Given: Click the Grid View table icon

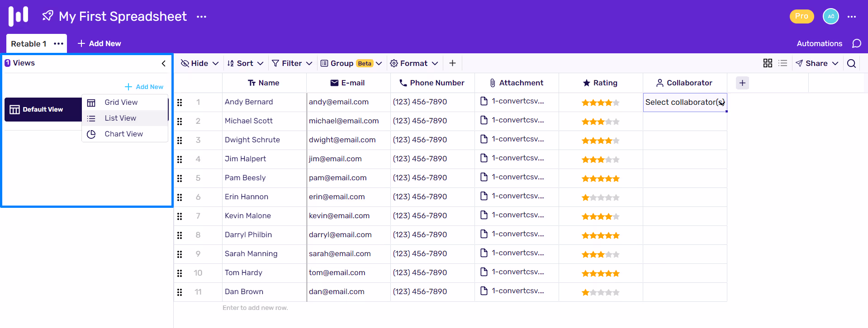Looking at the screenshot, I should click(91, 103).
